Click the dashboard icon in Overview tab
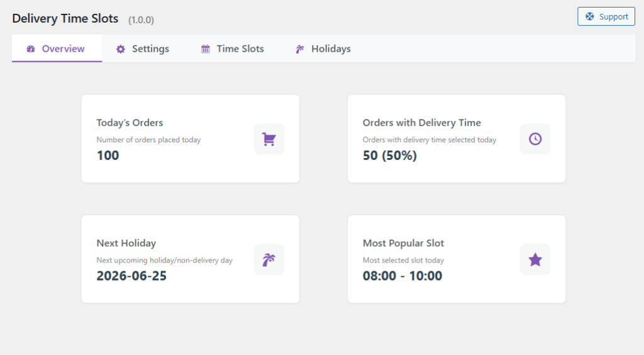The width and height of the screenshot is (644, 355). 31,49
